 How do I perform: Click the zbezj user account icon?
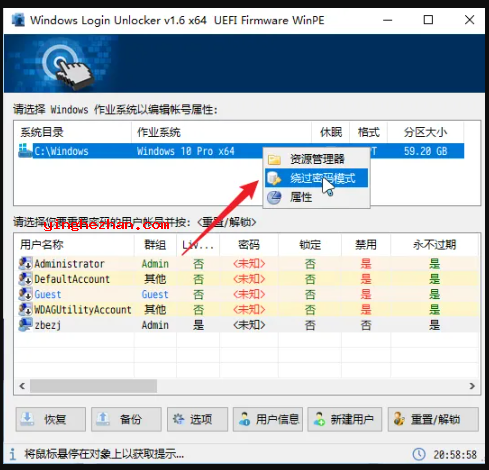(25, 325)
